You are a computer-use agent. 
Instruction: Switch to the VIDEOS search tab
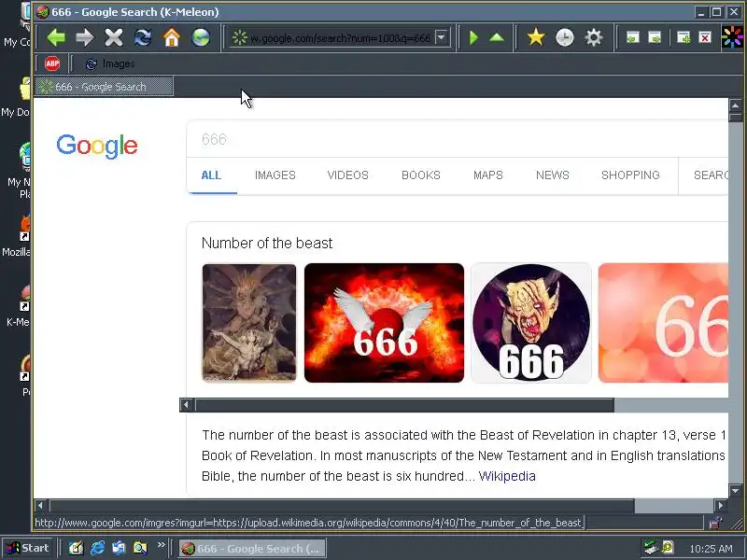pos(347,175)
